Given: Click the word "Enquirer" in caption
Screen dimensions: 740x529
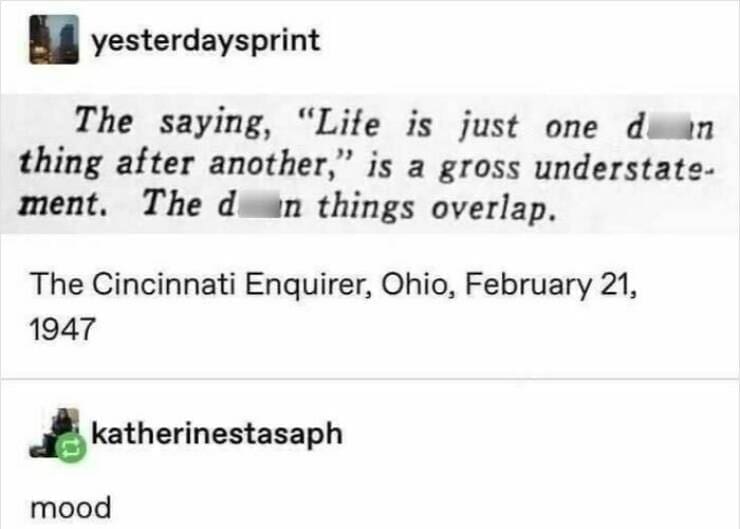Looking at the screenshot, I should [x=311, y=284].
